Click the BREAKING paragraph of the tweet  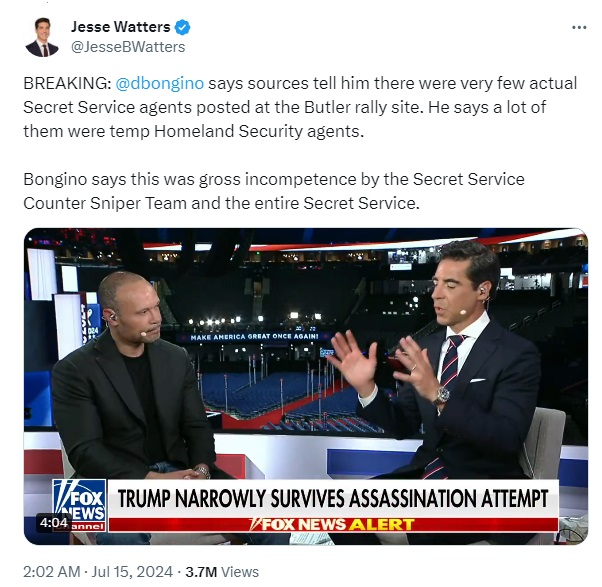tap(300, 107)
